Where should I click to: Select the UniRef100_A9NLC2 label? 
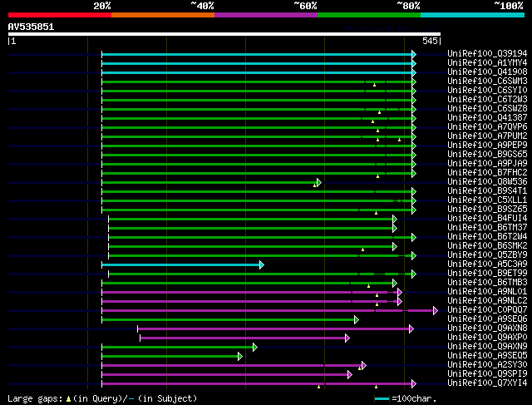pyautogui.click(x=487, y=301)
